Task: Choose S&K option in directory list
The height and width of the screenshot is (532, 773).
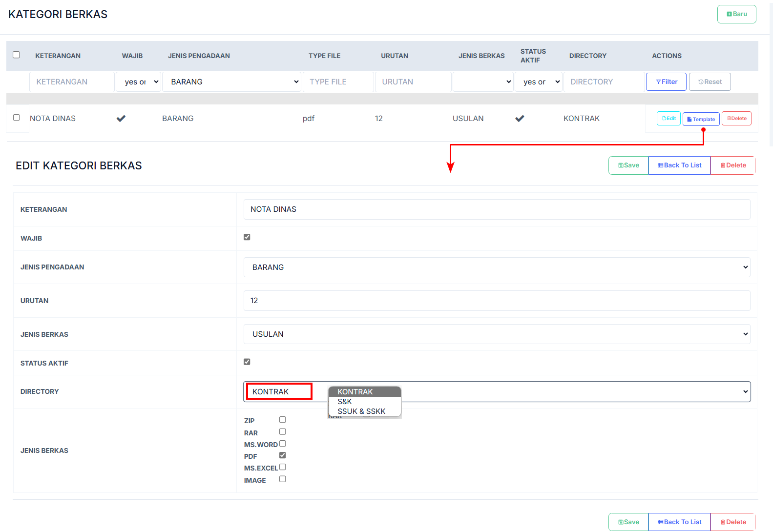Action: [345, 402]
